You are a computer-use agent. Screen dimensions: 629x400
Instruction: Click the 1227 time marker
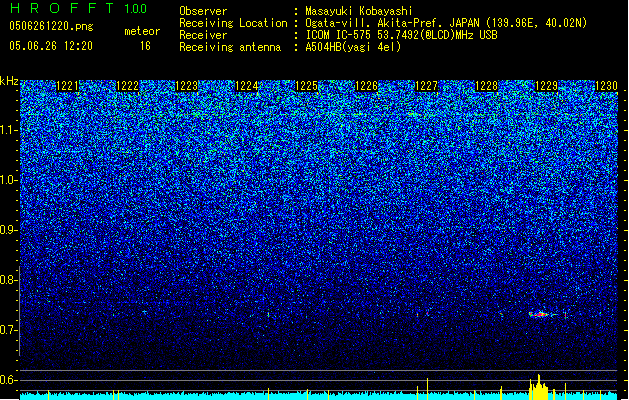pyautogui.click(x=426, y=86)
